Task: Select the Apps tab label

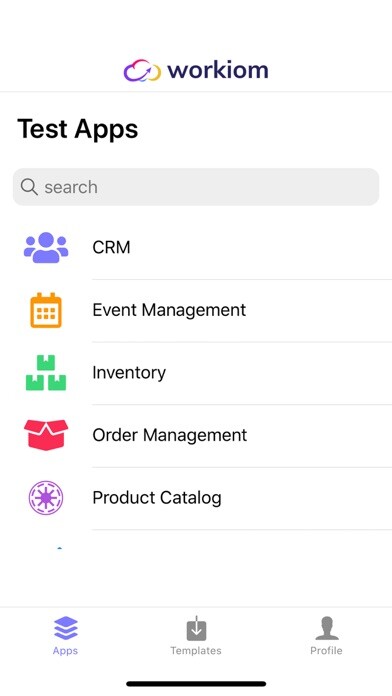Action: [x=65, y=651]
